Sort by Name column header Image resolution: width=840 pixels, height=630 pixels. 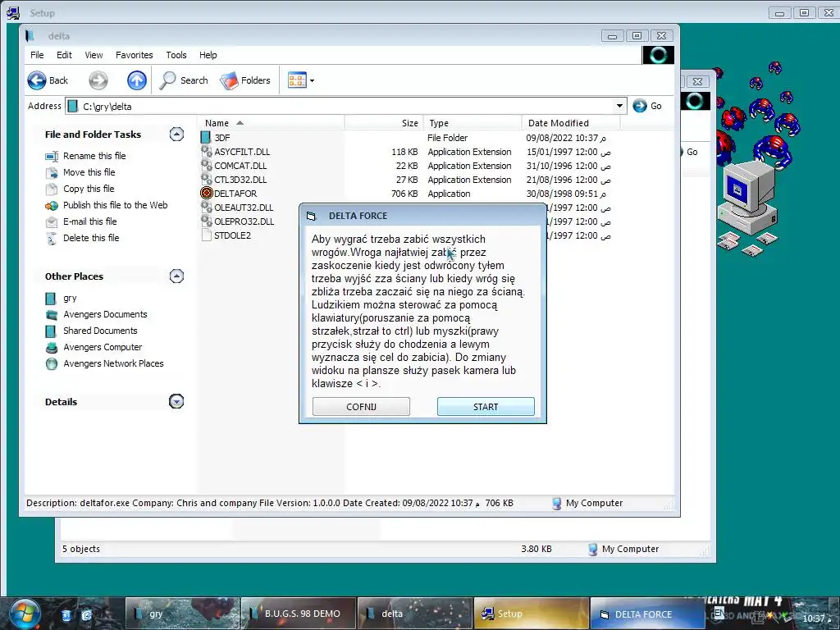point(272,123)
